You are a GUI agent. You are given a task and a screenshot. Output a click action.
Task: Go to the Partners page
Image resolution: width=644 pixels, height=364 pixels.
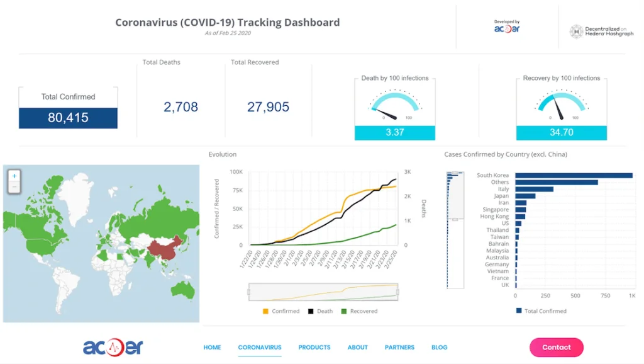coord(399,347)
